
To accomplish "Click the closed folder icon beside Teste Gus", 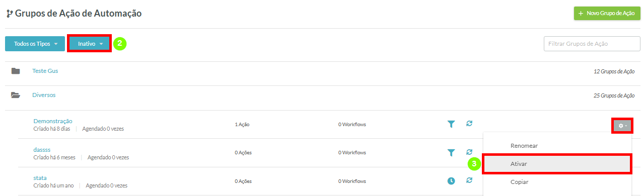I will pos(16,71).
